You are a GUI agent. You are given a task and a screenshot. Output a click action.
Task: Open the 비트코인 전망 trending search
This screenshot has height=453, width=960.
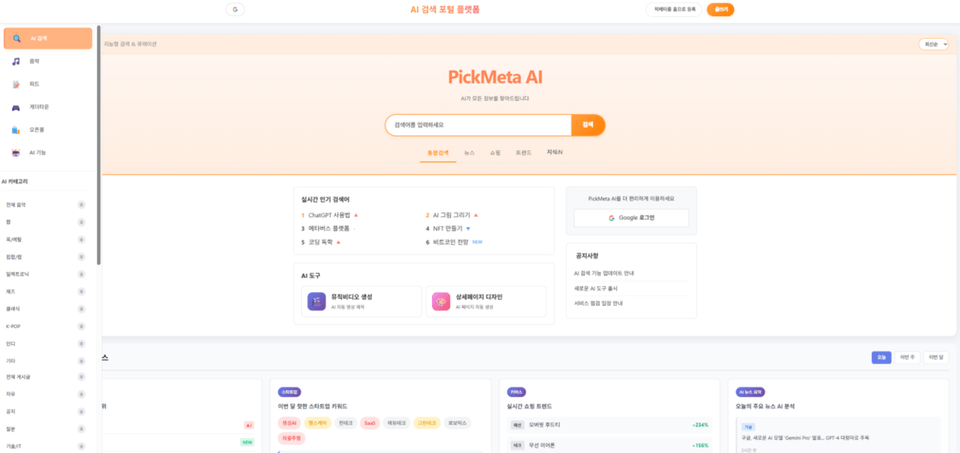click(451, 242)
